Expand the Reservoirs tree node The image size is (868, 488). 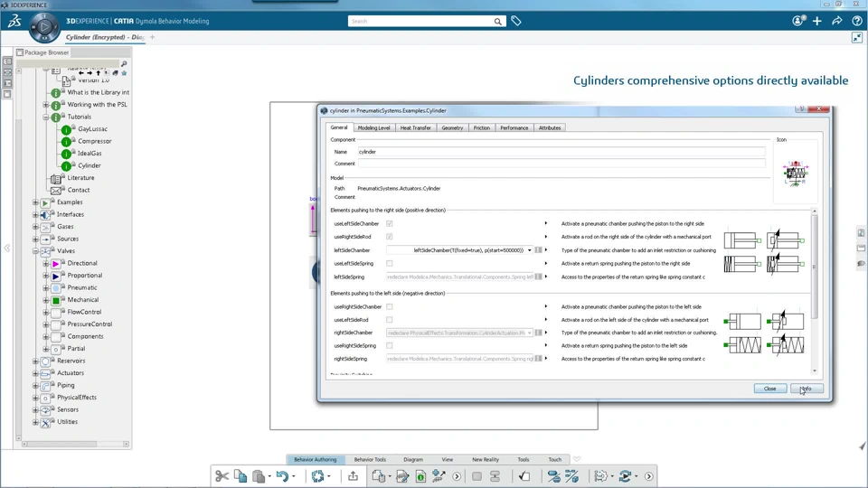[35, 361]
